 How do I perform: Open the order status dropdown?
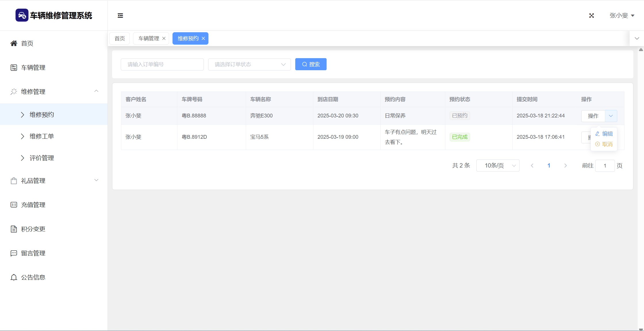tap(249, 64)
